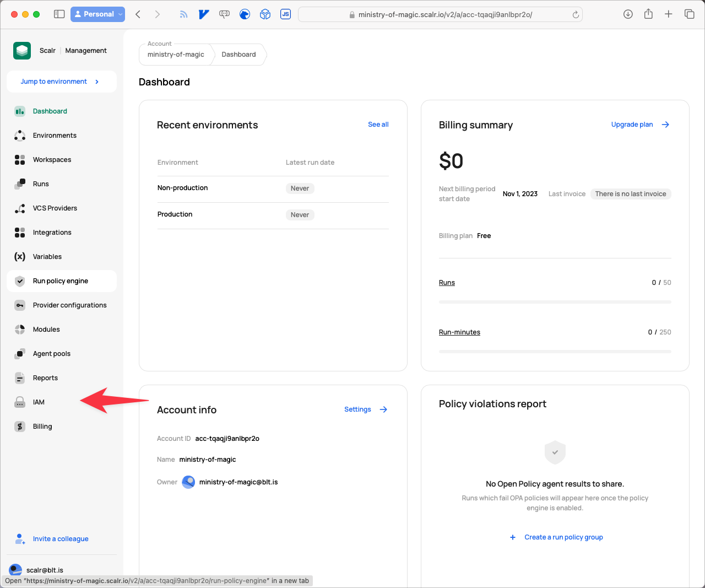Screen dimensions: 705x588
Task: Toggle the Safari sidebar button
Action: 59,14
